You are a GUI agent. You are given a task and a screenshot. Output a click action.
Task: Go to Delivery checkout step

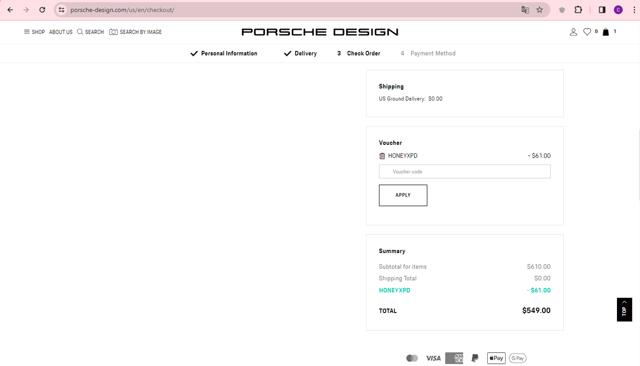(x=300, y=53)
